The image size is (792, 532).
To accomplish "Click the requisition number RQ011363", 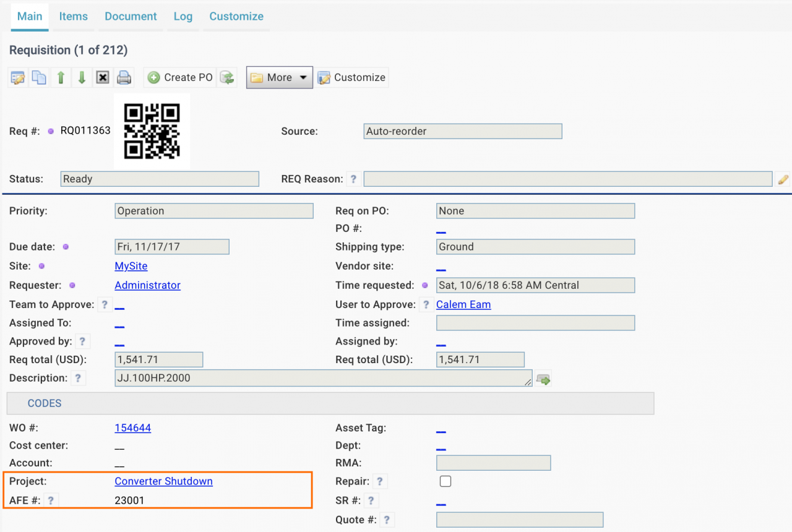I will pos(85,131).
